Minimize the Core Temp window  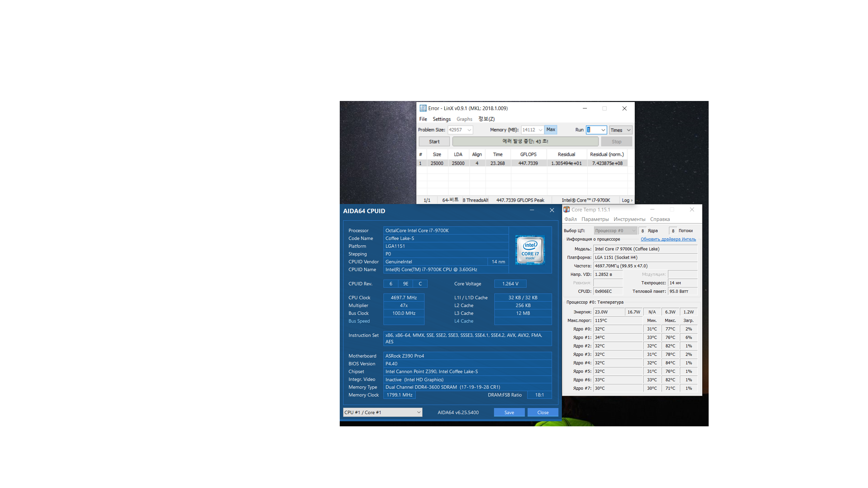tap(652, 209)
